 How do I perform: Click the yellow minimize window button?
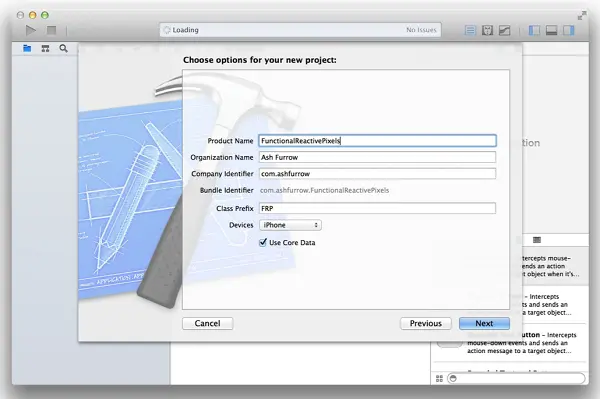[x=33, y=15]
